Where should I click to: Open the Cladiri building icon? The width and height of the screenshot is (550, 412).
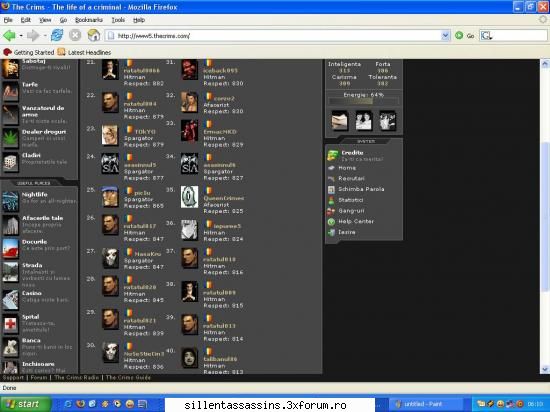(x=10, y=162)
